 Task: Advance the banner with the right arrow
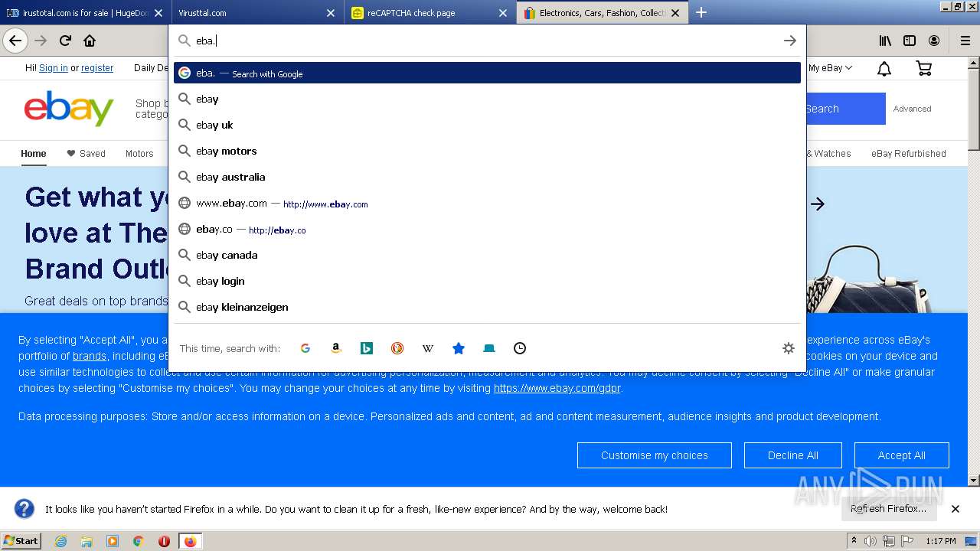pyautogui.click(x=818, y=204)
